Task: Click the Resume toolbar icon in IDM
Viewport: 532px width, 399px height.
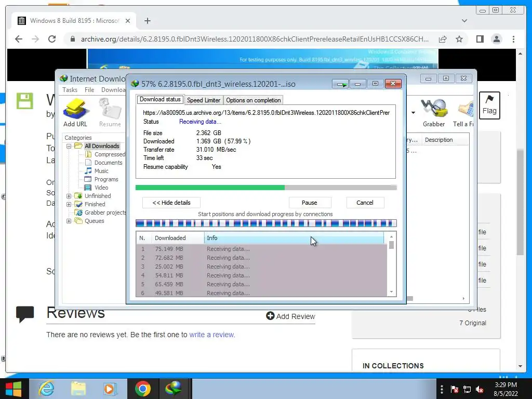Action: (110, 112)
